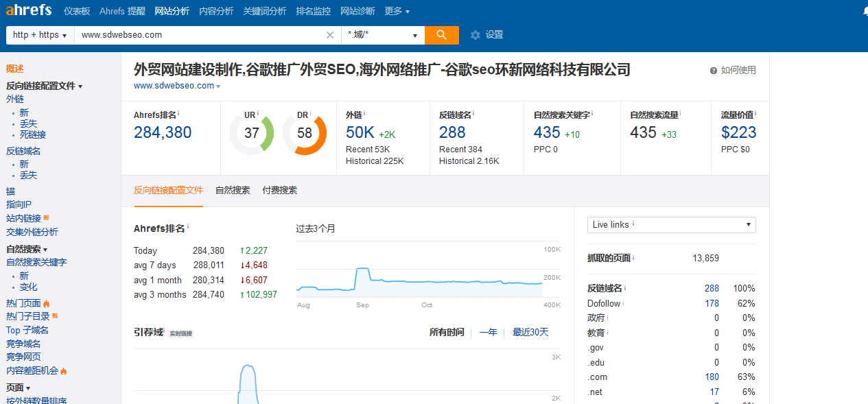Open settings via the gear icon
Image resolution: width=868 pixels, height=404 pixels.
pyautogui.click(x=476, y=35)
